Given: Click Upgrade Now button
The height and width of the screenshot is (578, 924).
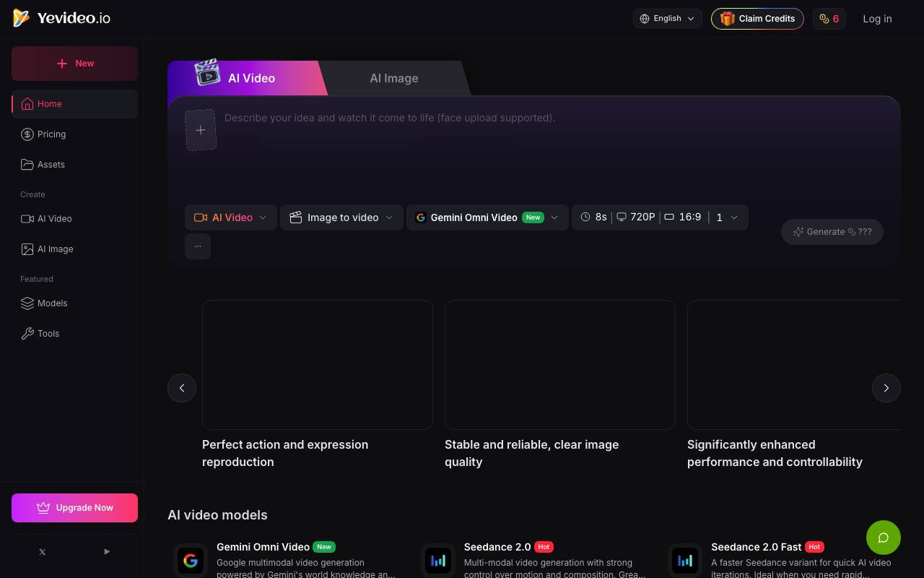Looking at the screenshot, I should 75,508.
